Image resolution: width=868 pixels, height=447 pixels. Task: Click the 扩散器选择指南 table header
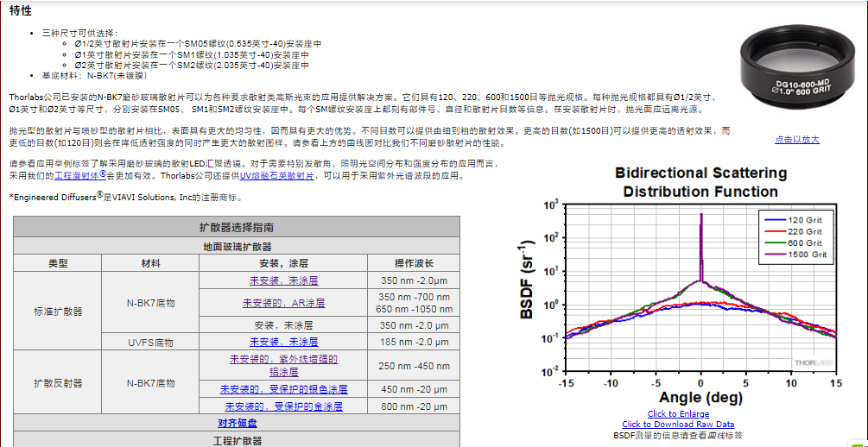pyautogui.click(x=237, y=228)
